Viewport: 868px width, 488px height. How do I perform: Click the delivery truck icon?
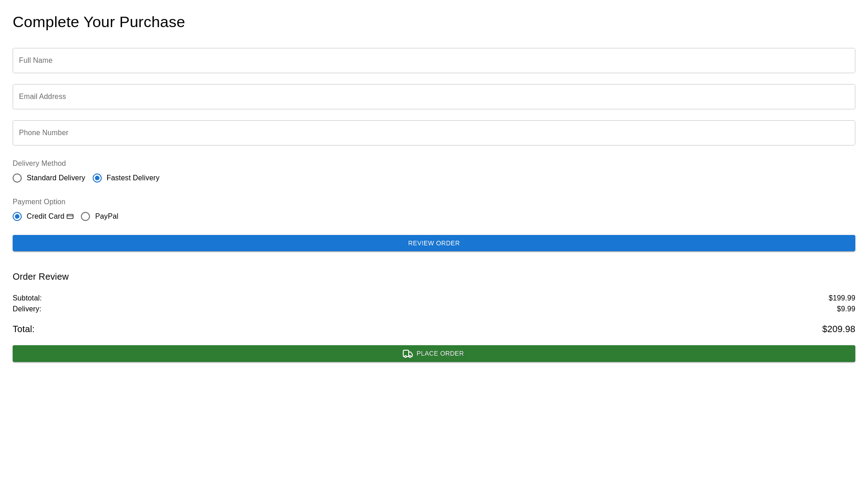point(407,354)
